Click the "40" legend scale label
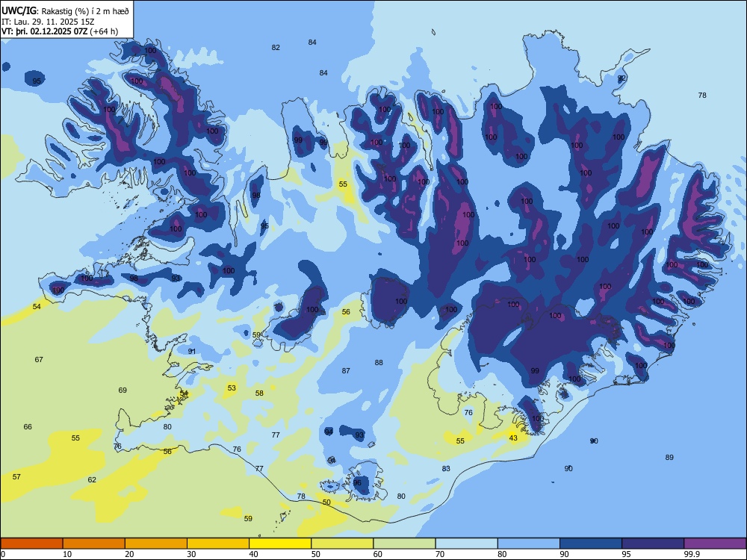The height and width of the screenshot is (560, 747). click(254, 554)
